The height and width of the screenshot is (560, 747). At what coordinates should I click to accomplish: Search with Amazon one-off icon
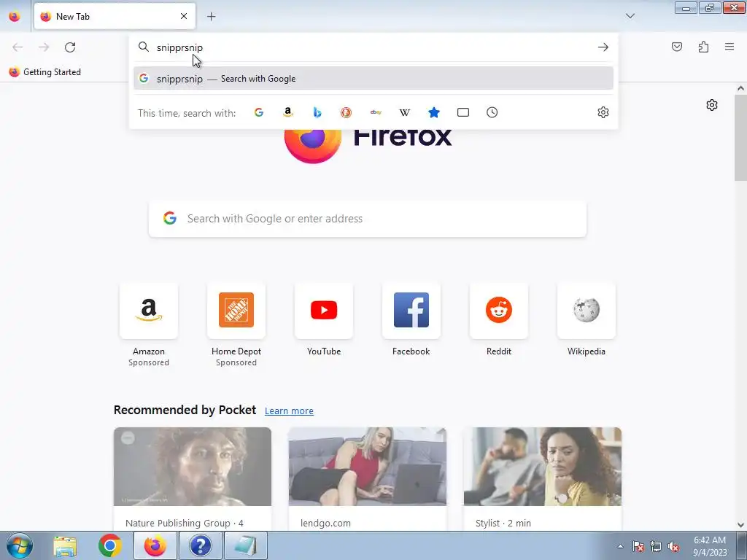pos(287,112)
